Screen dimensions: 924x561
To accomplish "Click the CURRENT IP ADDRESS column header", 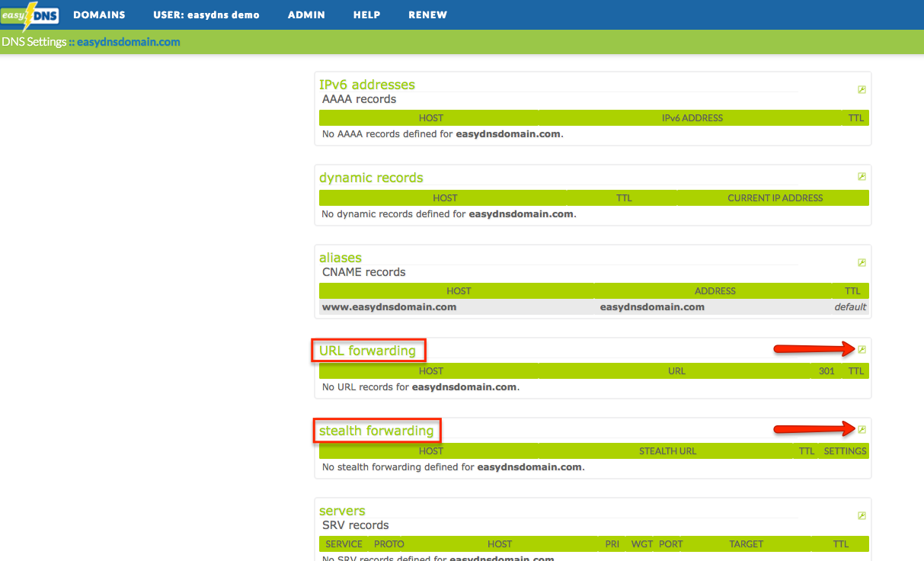I will click(x=775, y=198).
